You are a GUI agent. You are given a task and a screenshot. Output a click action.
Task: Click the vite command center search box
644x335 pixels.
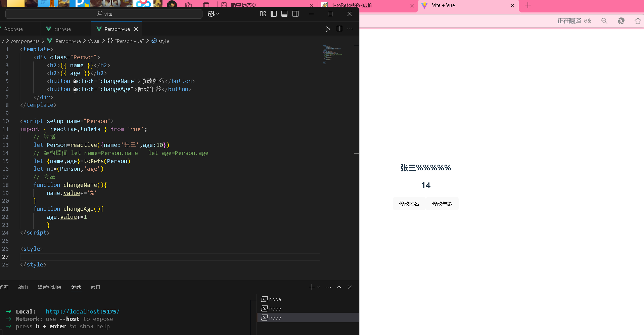[x=104, y=14]
